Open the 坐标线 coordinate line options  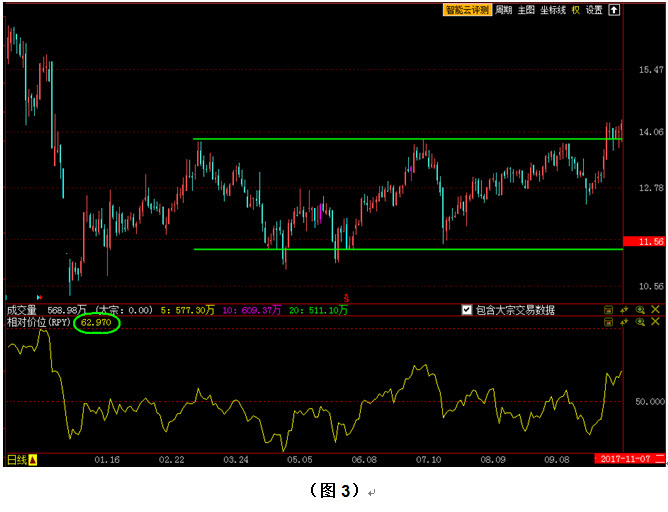pos(553,10)
